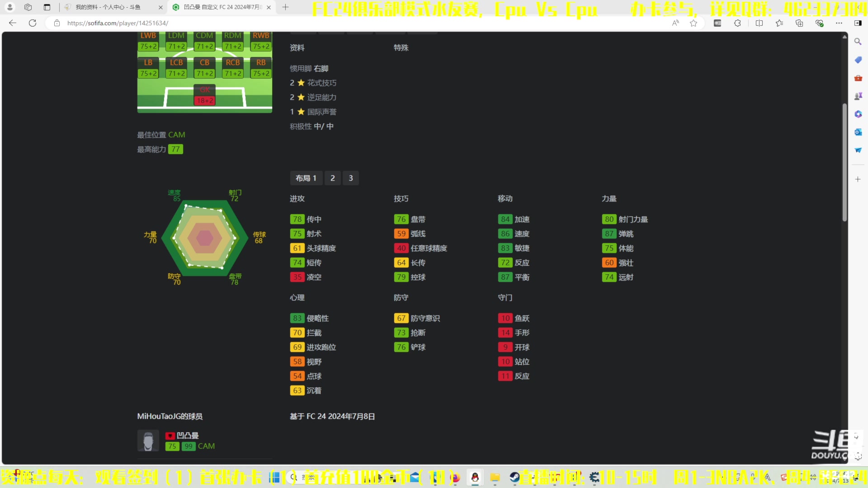This screenshot has width=868, height=488.
Task: Open the 凹凸曼 player link
Action: point(188,436)
